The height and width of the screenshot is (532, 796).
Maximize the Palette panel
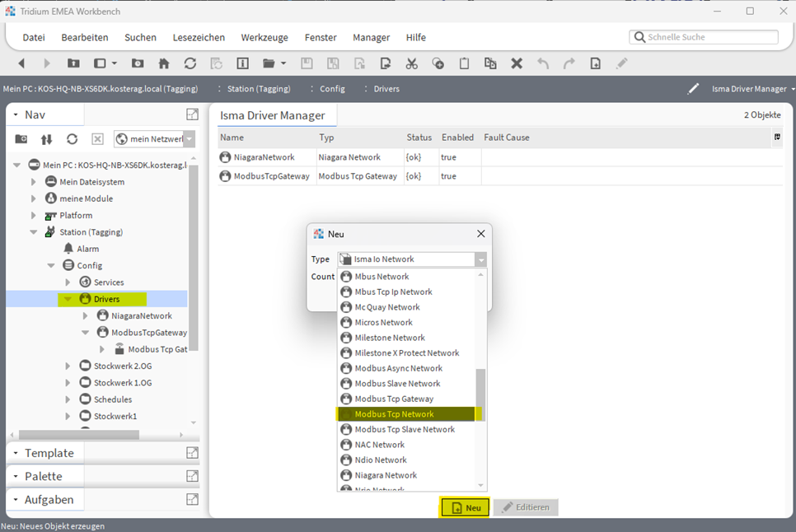pos(192,476)
